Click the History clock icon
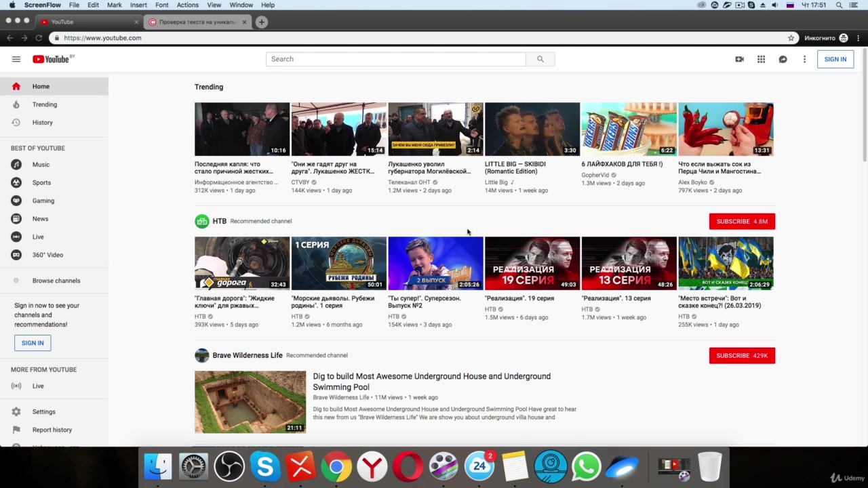 16,123
